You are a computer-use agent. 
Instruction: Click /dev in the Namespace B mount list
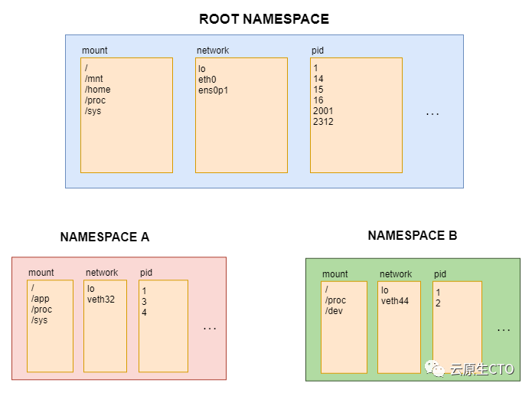coord(334,311)
